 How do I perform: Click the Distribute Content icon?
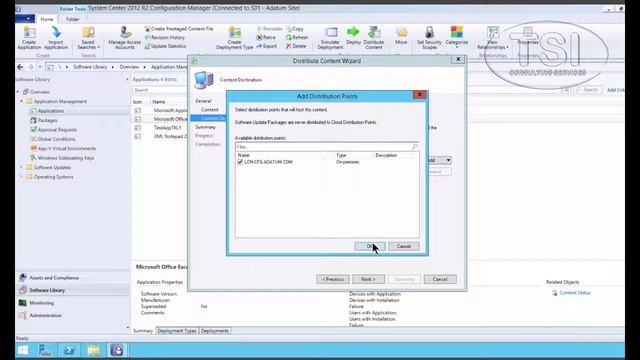click(373, 38)
